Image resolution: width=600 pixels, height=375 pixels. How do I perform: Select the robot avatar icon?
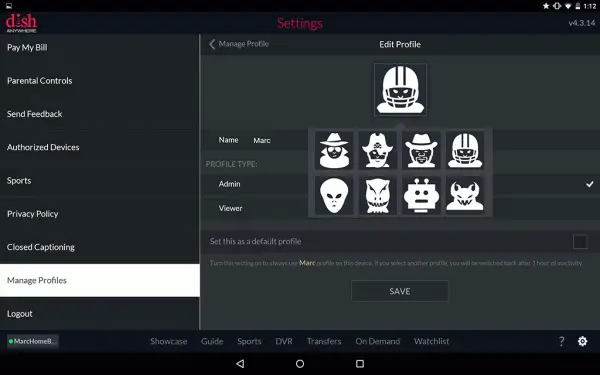coord(421,196)
